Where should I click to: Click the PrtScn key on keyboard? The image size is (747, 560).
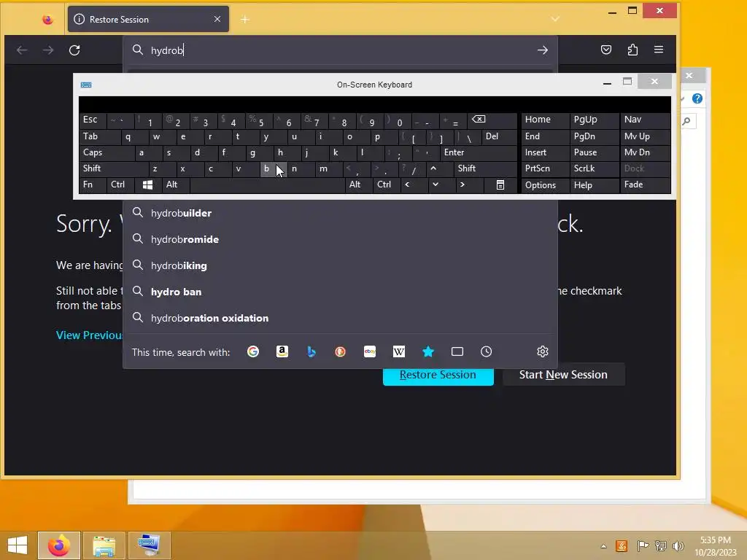tap(545, 168)
